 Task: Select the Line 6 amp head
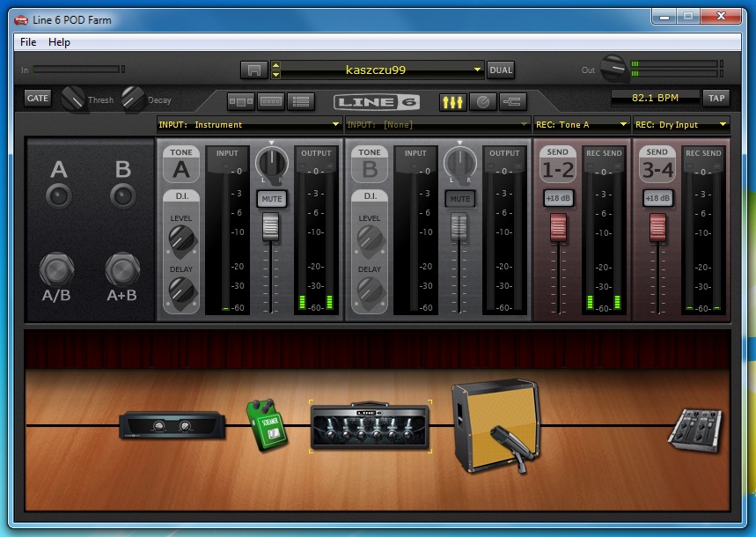(370, 426)
